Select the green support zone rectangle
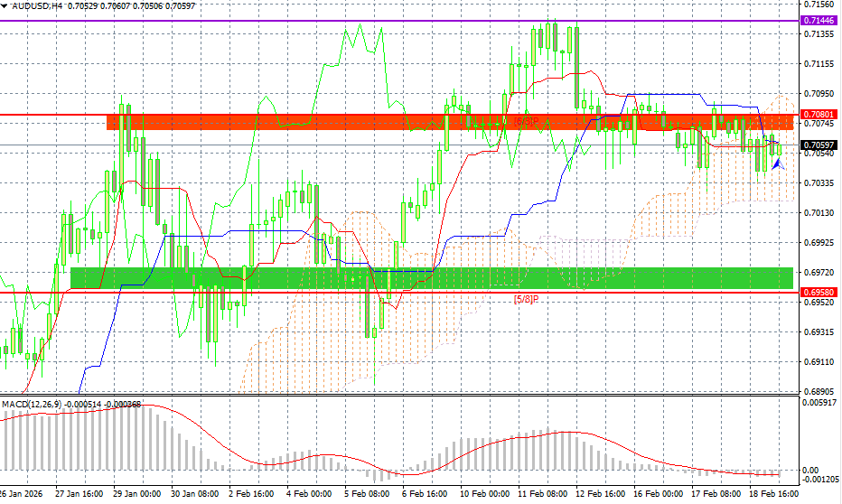The image size is (842, 504). point(432,278)
